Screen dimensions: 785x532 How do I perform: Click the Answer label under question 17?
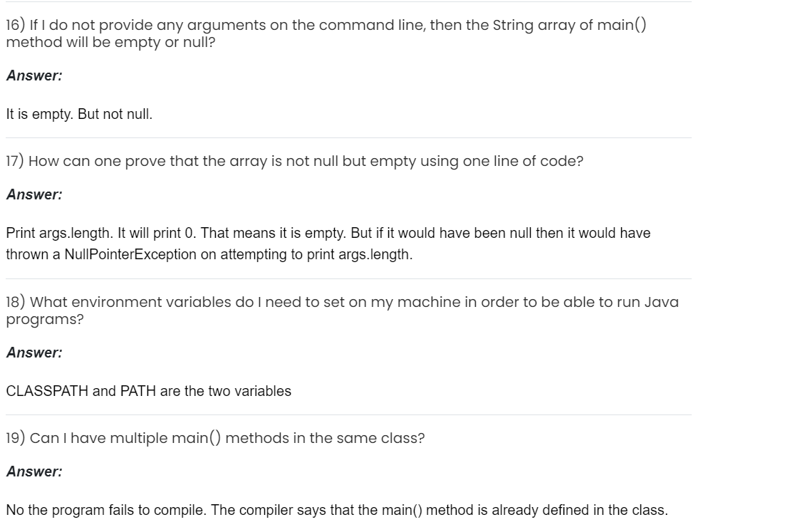[34, 194]
